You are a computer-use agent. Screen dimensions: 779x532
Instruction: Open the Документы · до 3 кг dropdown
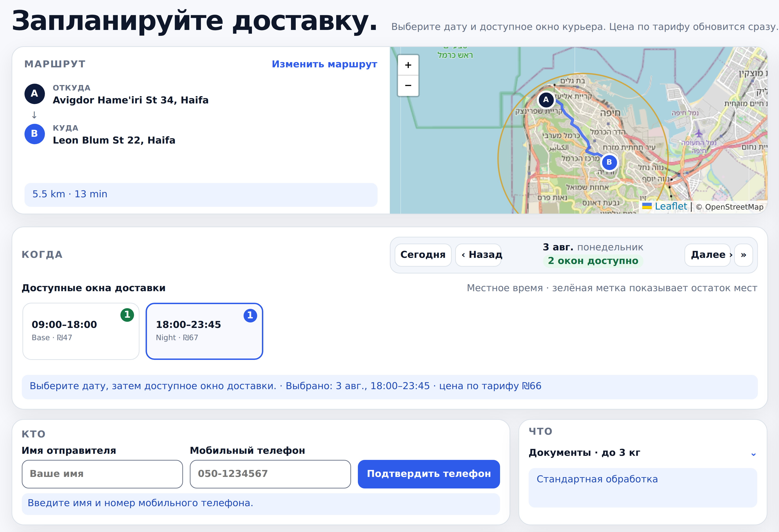642,453
